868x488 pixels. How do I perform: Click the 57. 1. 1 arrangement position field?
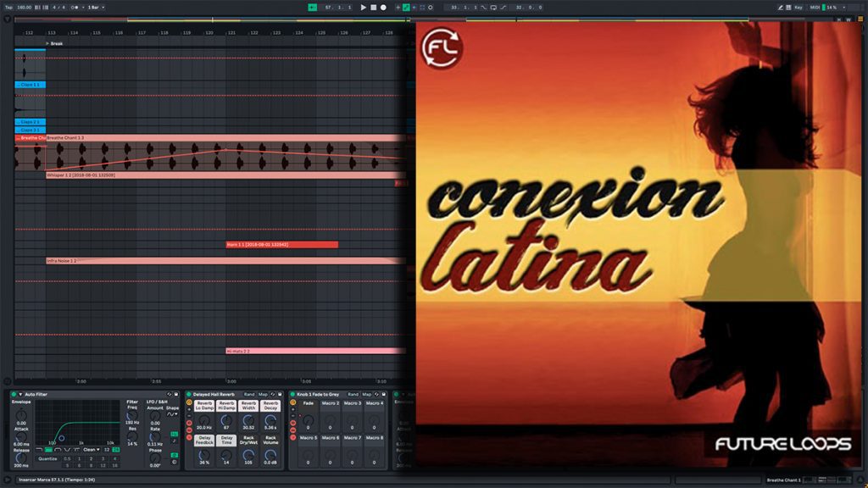337,8
